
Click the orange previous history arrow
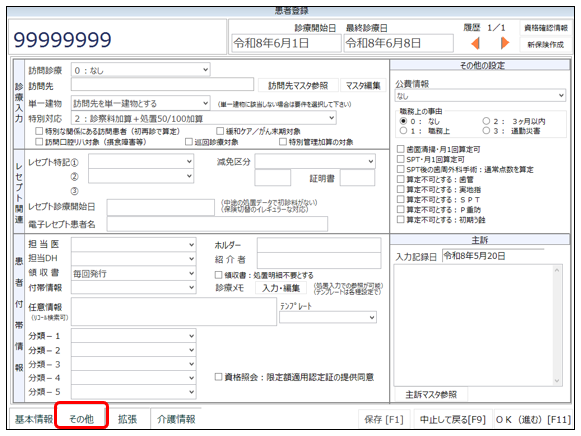[x=475, y=43]
